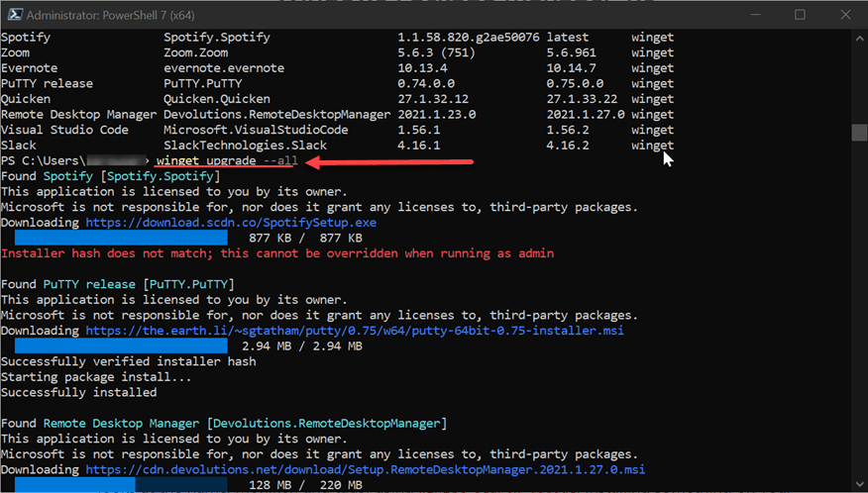Minimize the PowerShell window
868x493 pixels.
[x=756, y=15]
